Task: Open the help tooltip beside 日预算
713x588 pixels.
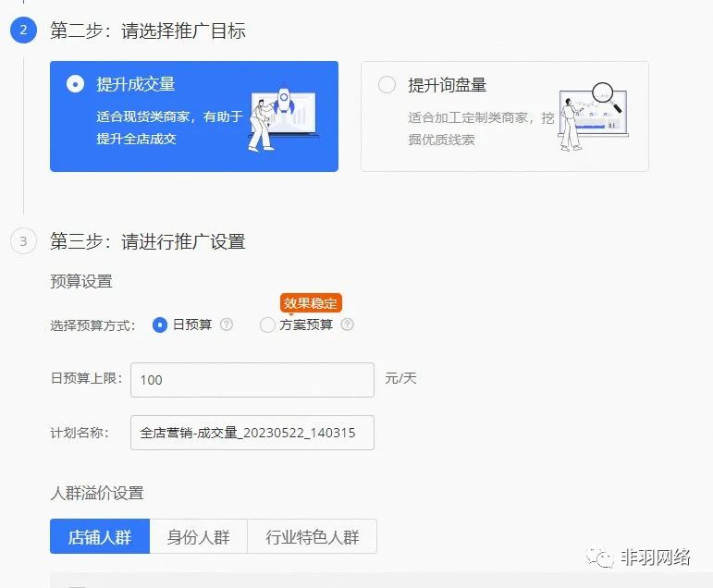Action: (x=227, y=325)
